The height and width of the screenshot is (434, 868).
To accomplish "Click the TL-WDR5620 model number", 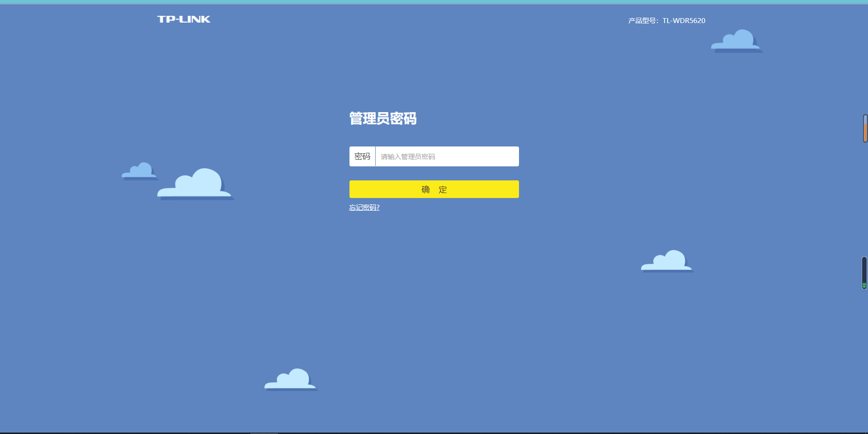I will point(684,21).
